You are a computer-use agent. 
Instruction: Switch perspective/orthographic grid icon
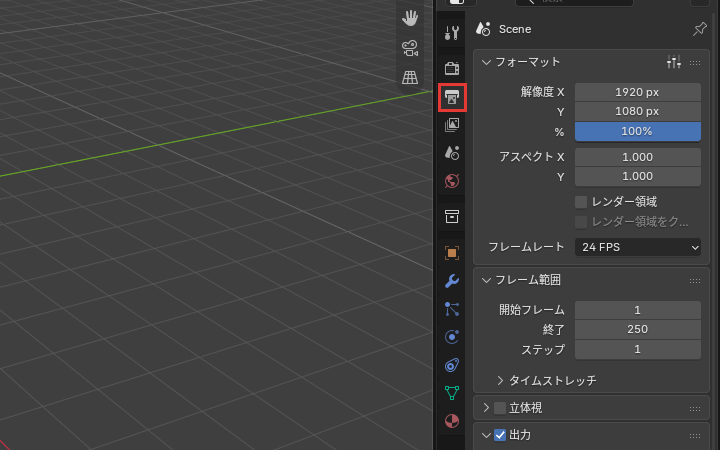click(410, 77)
